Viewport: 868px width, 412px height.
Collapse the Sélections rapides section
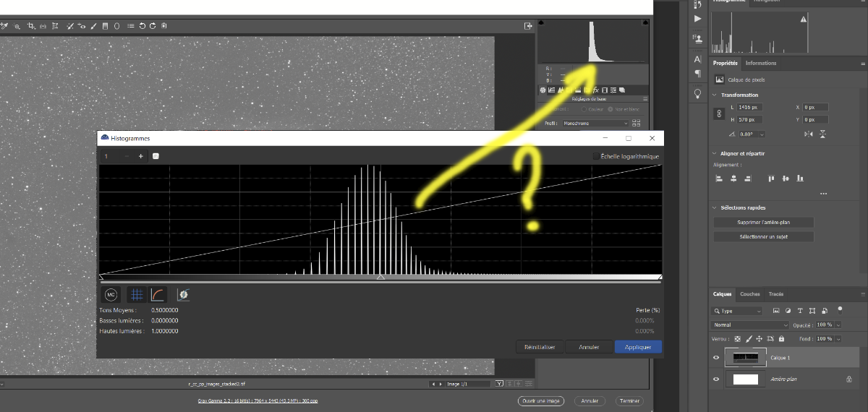(x=715, y=207)
